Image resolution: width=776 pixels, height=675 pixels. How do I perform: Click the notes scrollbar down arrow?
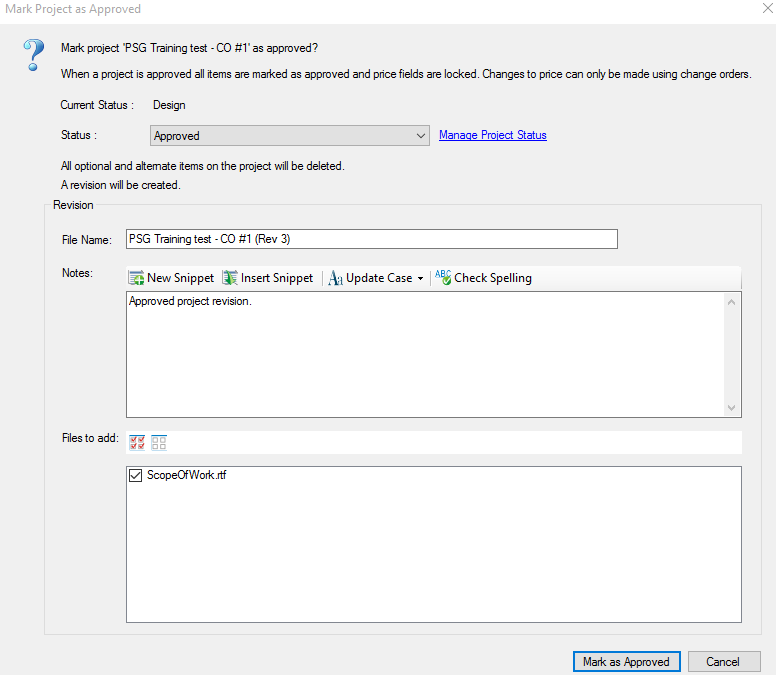(731, 408)
